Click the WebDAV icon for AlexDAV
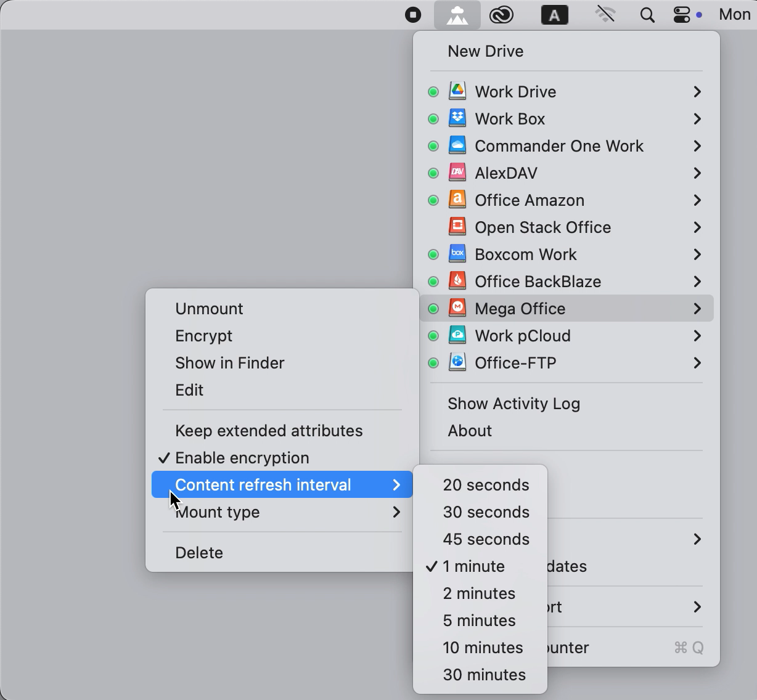Image resolution: width=757 pixels, height=700 pixels. 457,173
